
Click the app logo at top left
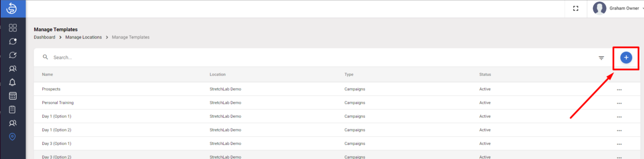click(12, 8)
